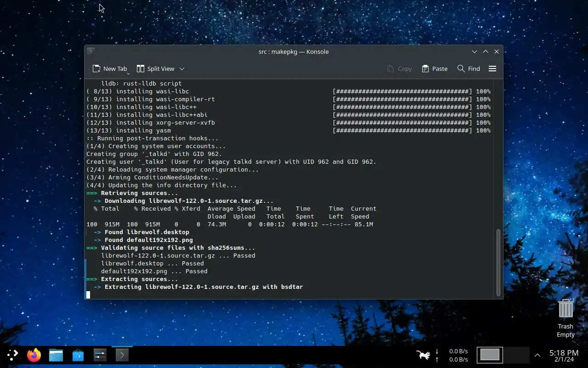Open Discover software center from taskbar
The height and width of the screenshot is (368, 588).
tap(78, 355)
